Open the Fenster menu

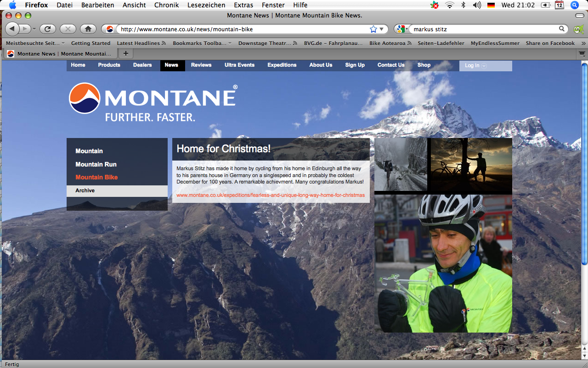pos(273,5)
